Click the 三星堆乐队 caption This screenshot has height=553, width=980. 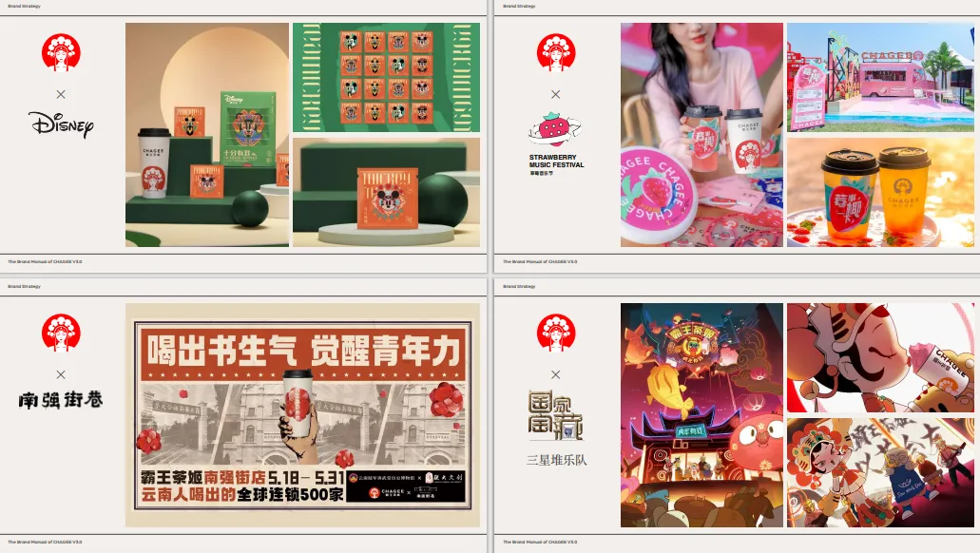click(x=556, y=461)
